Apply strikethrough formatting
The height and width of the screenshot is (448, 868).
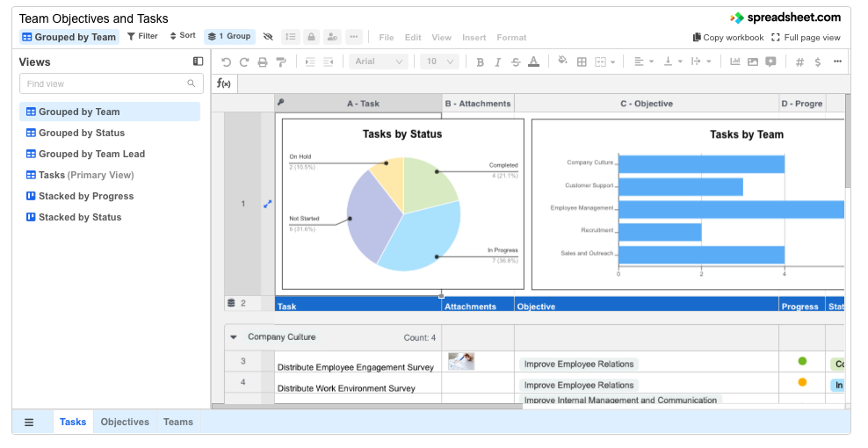516,62
